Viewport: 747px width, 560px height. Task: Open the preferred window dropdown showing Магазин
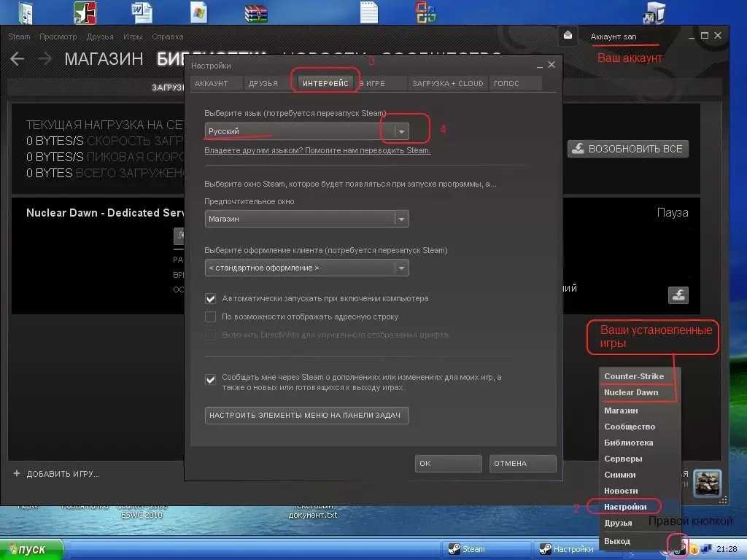[400, 219]
